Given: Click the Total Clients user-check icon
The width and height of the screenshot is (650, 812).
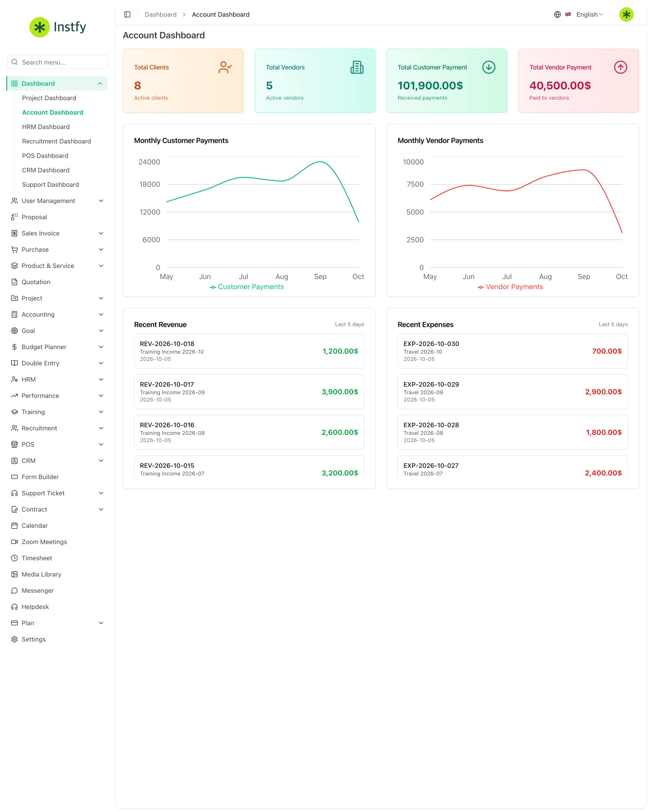Looking at the screenshot, I should click(x=225, y=67).
